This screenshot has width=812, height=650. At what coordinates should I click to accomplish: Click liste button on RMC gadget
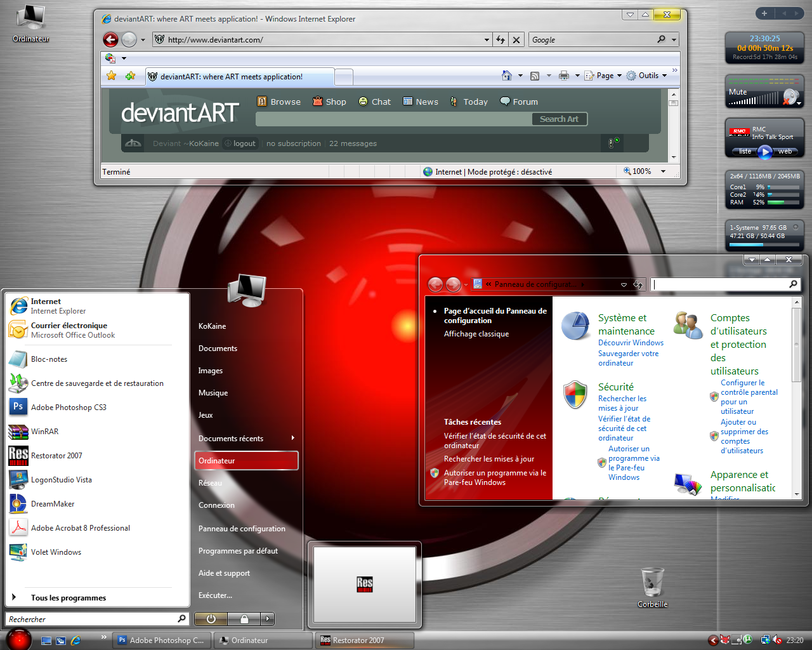745,151
